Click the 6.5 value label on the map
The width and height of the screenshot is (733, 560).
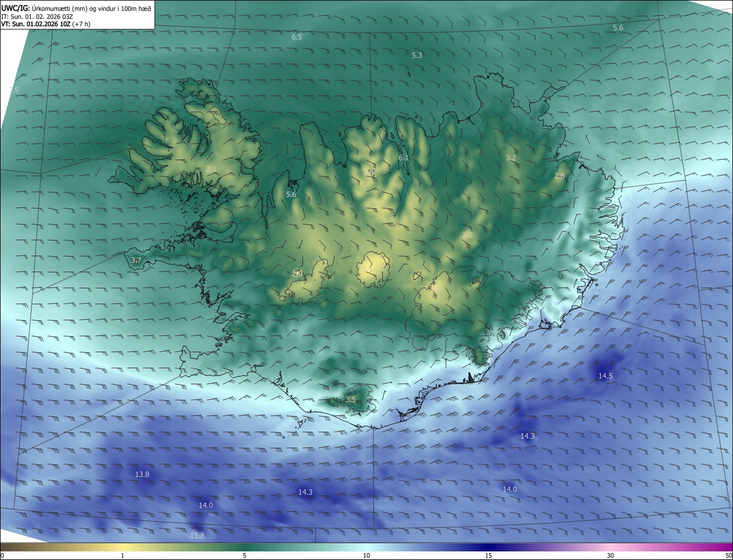[x=297, y=37]
